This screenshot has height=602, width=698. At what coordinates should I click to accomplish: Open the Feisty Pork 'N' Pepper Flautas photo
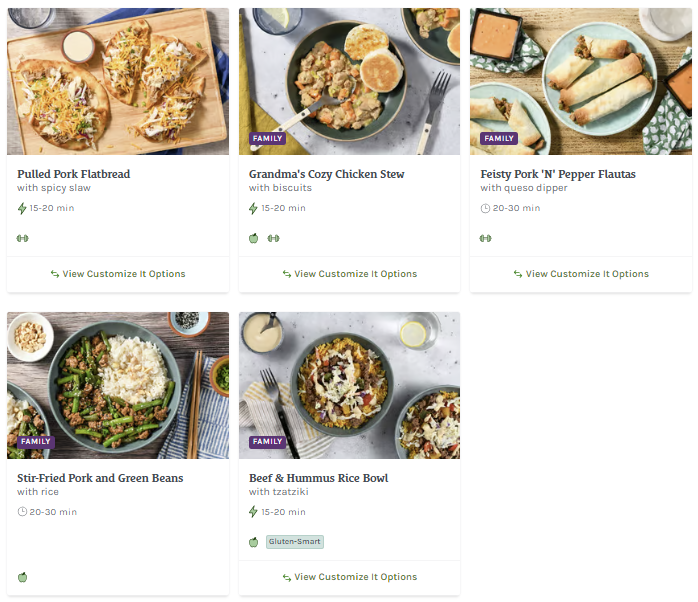pos(581,81)
